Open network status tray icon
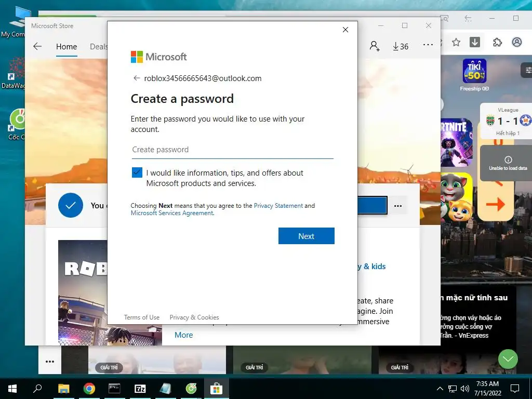Image resolution: width=532 pixels, height=399 pixels. click(x=453, y=389)
